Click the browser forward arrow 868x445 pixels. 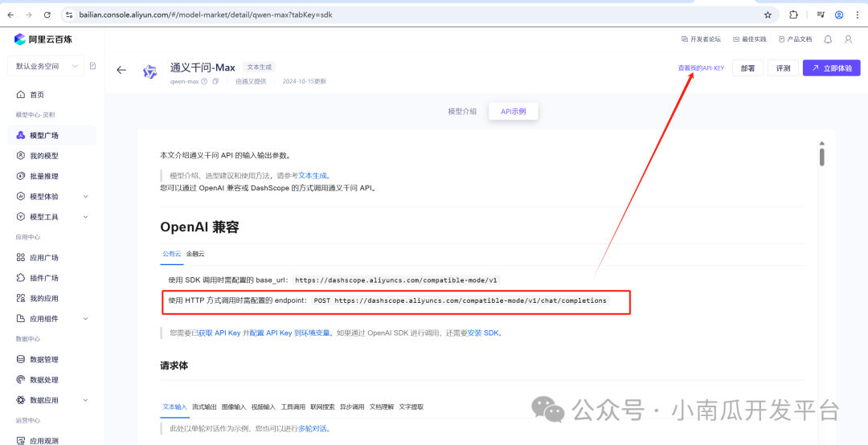point(29,15)
